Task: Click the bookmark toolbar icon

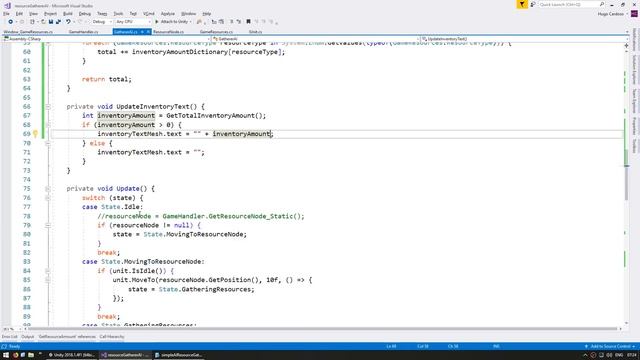Action: [x=248, y=22]
